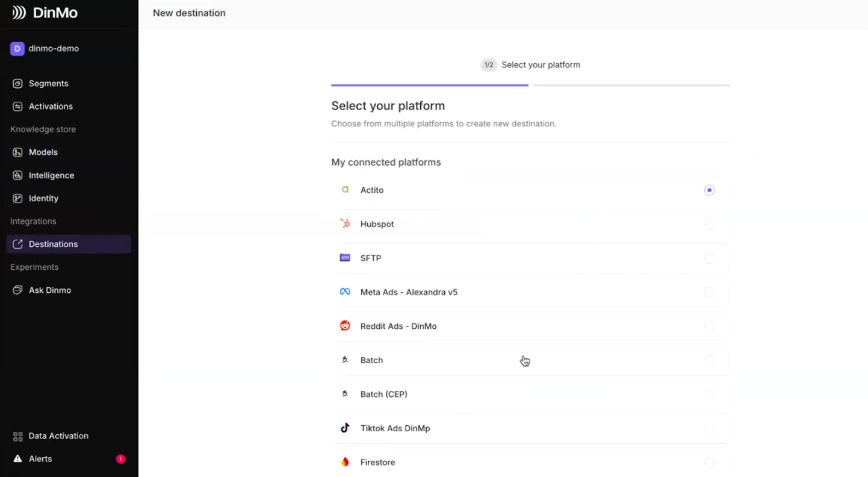
Task: Select the Hubspot radio button
Action: pyautogui.click(x=710, y=225)
